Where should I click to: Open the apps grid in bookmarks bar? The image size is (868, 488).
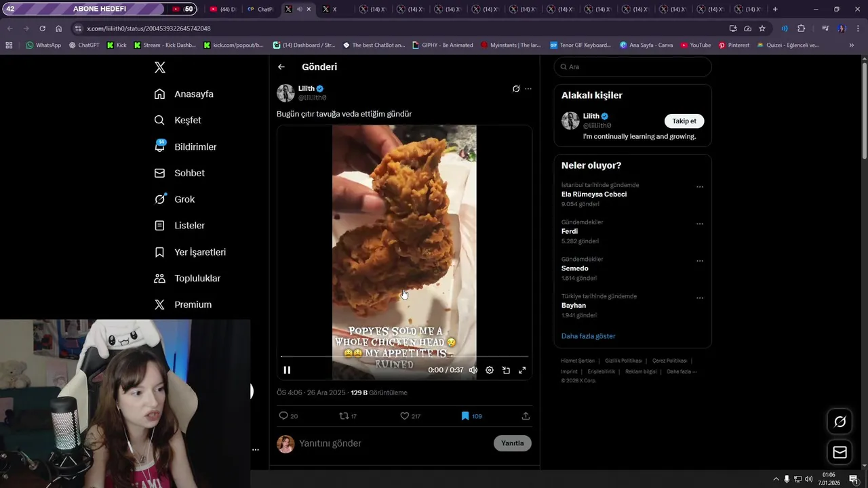point(9,45)
